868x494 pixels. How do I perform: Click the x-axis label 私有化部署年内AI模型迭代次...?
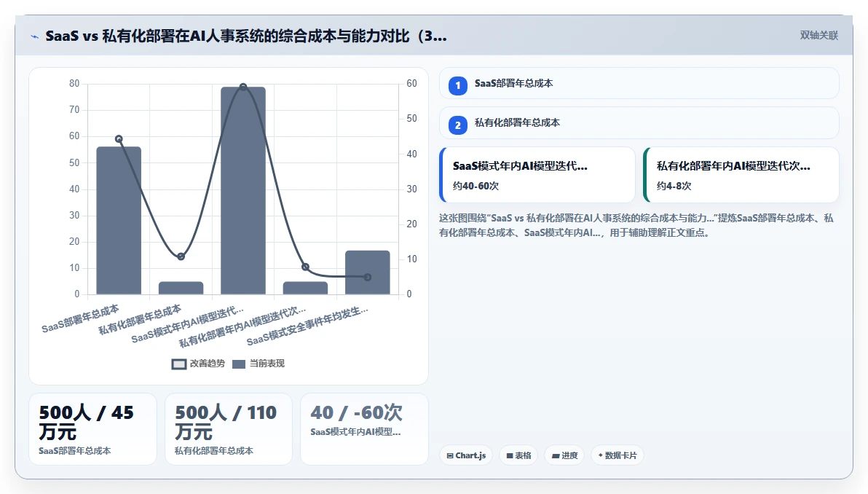pyautogui.click(x=242, y=326)
